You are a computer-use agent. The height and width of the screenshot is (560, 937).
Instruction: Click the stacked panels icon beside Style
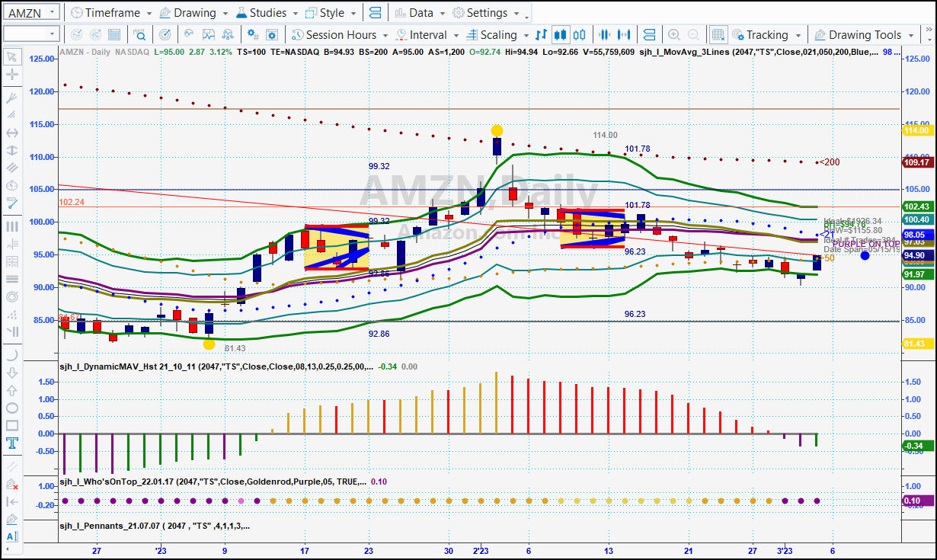(x=374, y=13)
